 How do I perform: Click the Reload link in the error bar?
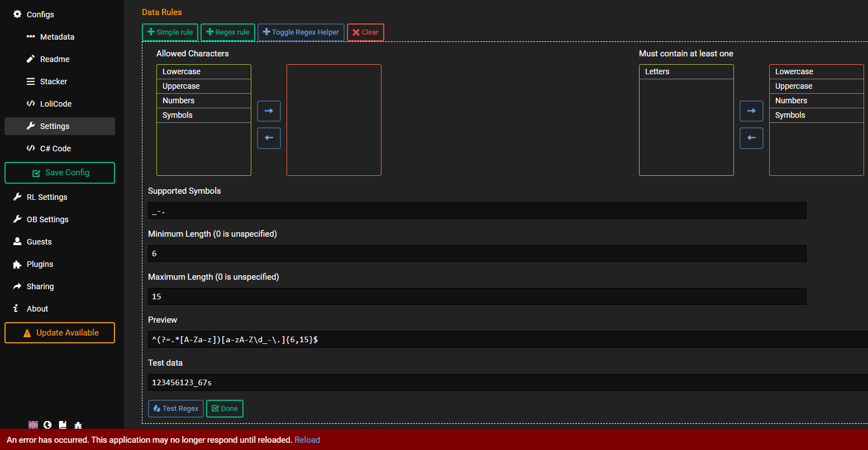307,439
